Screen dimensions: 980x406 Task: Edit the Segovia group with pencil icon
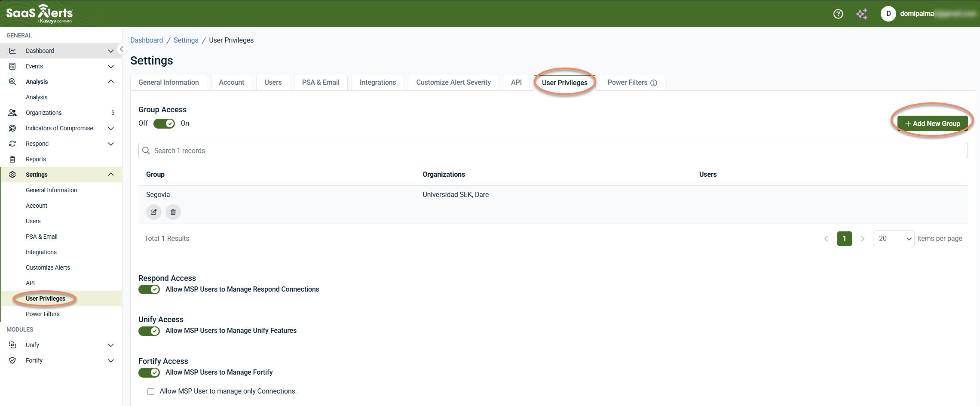[154, 212]
